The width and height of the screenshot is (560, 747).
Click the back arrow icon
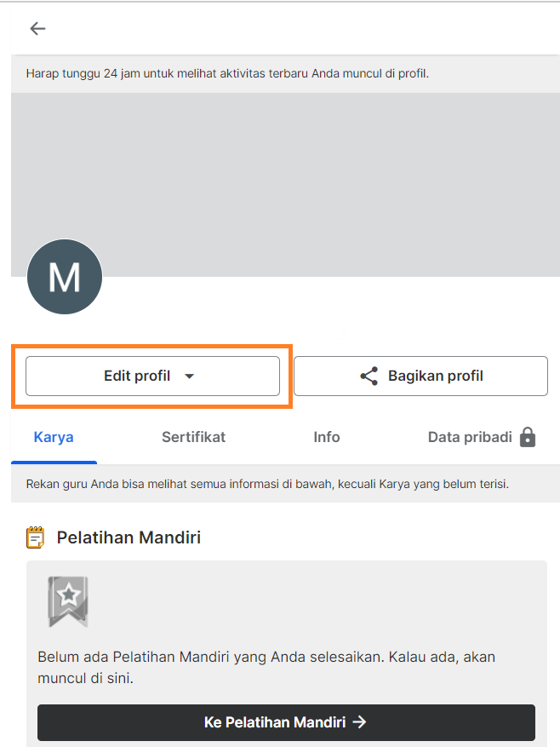(37, 29)
